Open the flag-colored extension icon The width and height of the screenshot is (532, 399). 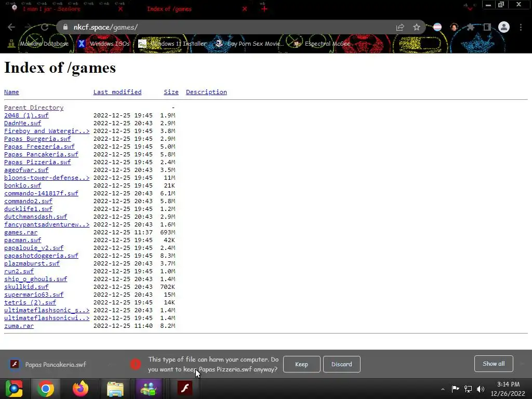[437, 27]
